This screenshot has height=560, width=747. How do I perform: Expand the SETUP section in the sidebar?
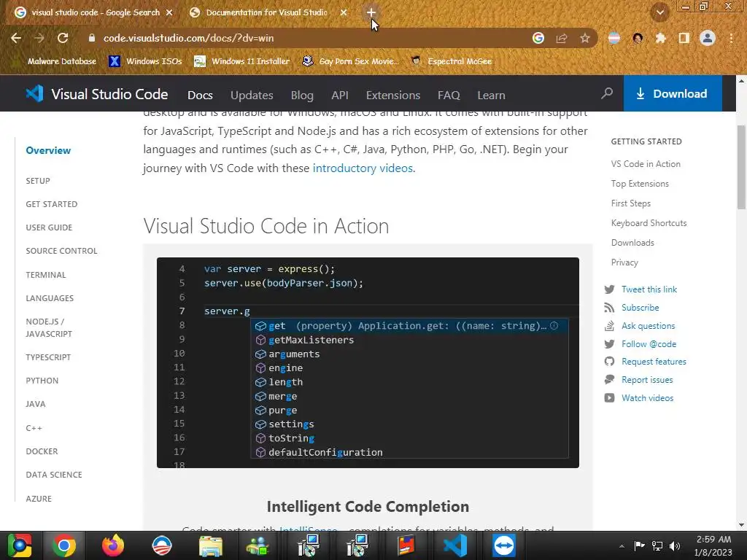click(38, 181)
